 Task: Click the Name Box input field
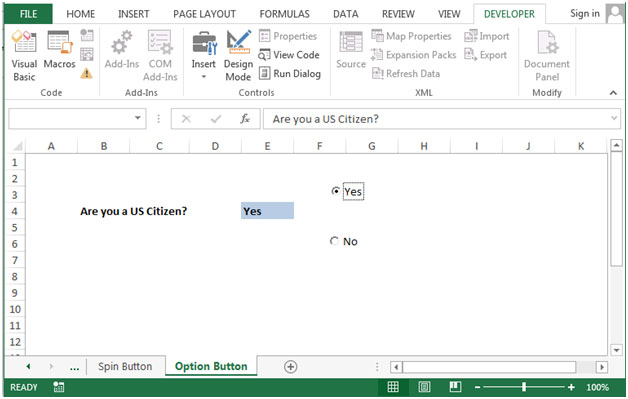pos(71,119)
